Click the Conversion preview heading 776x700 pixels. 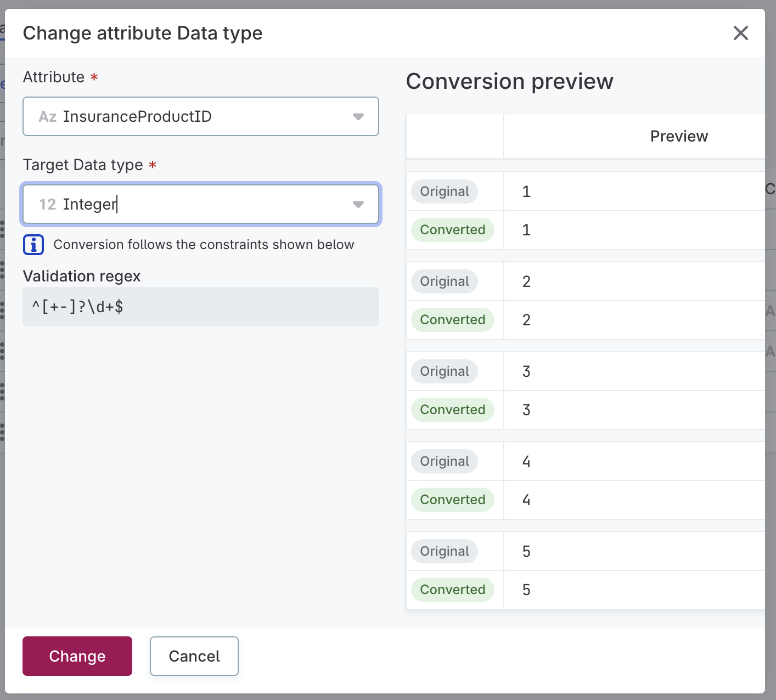(509, 81)
